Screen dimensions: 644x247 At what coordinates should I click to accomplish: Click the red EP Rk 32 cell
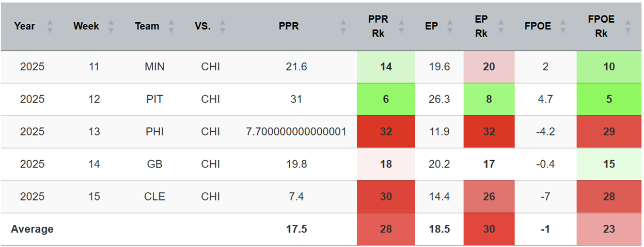(489, 132)
